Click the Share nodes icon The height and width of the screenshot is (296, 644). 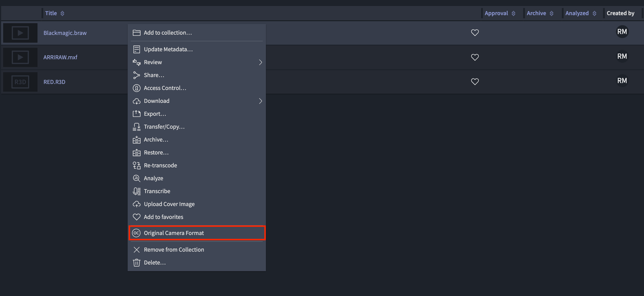tap(136, 75)
